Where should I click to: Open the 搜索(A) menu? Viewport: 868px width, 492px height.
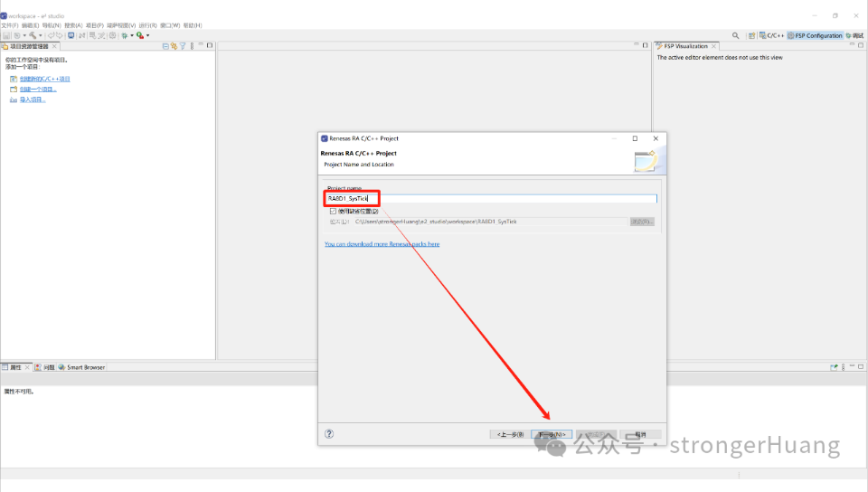point(73,25)
